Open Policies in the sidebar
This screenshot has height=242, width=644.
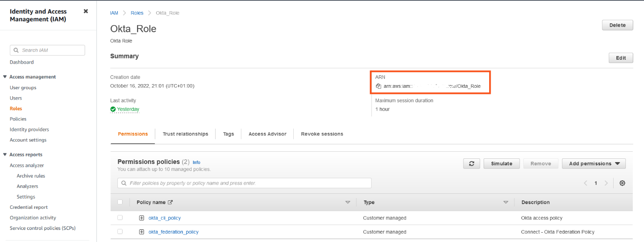coord(18,119)
